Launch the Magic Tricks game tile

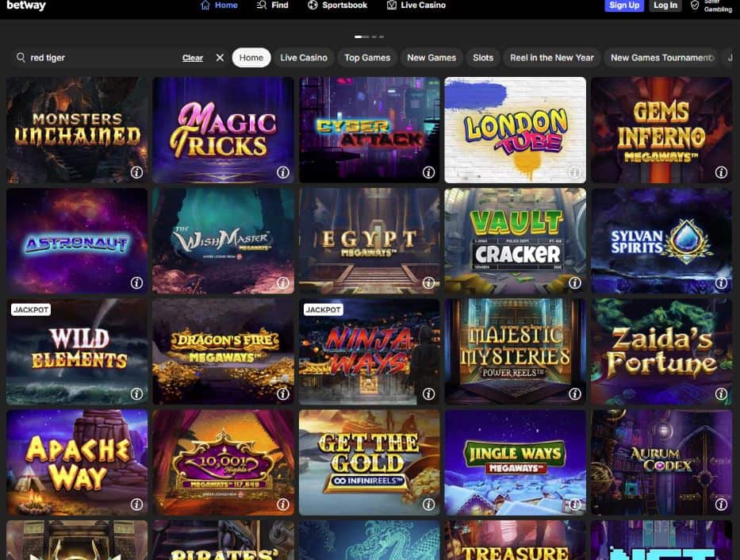point(223,130)
